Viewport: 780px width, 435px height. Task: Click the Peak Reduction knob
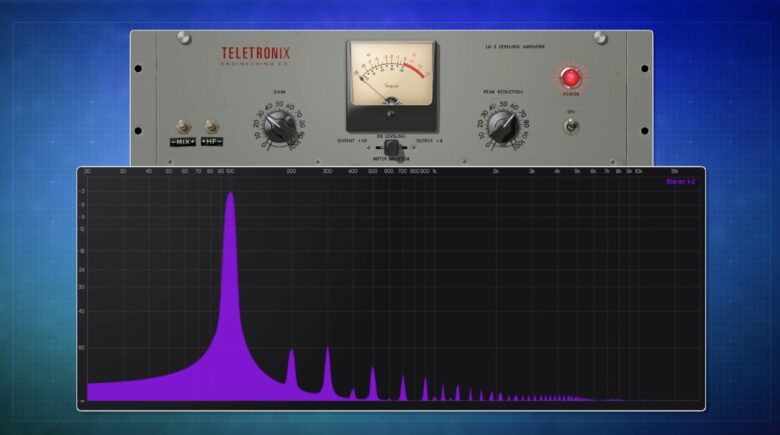pos(502,126)
